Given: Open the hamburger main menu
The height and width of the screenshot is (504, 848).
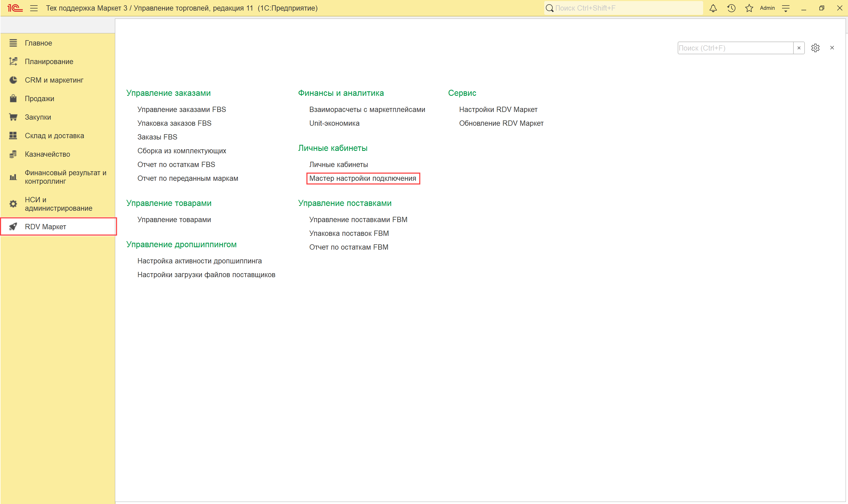Looking at the screenshot, I should tap(34, 8).
